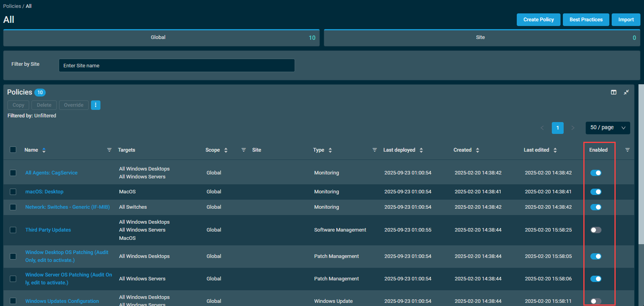Open the Type column filter icon
Viewport: 644px width, 306px height.
point(375,150)
